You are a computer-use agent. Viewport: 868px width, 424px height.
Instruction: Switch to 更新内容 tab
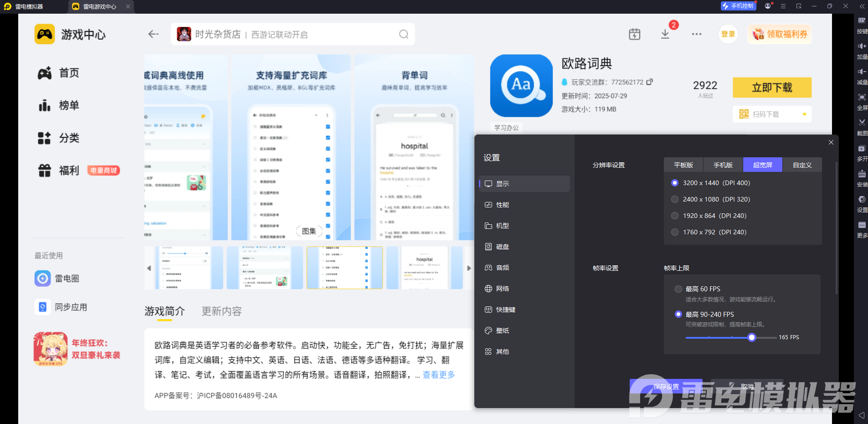click(221, 311)
